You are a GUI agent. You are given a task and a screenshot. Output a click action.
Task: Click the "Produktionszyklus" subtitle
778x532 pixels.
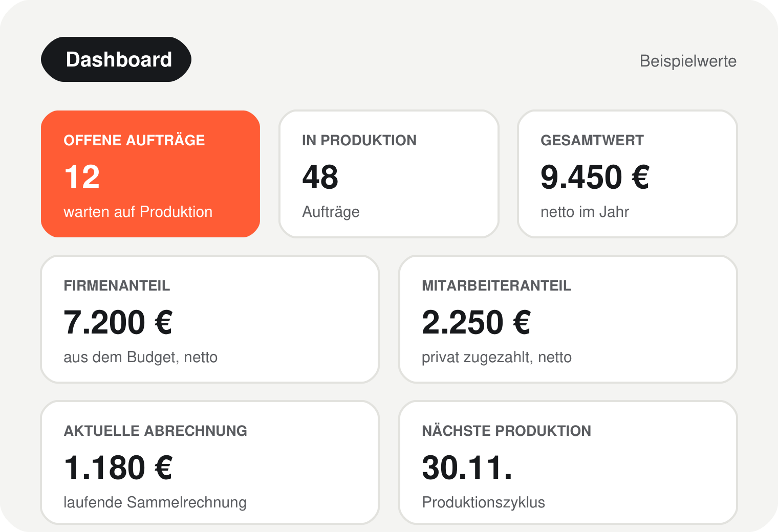(483, 502)
